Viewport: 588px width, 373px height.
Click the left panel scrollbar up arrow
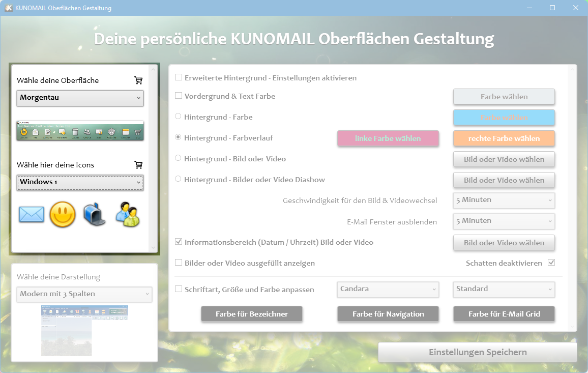[x=153, y=70]
